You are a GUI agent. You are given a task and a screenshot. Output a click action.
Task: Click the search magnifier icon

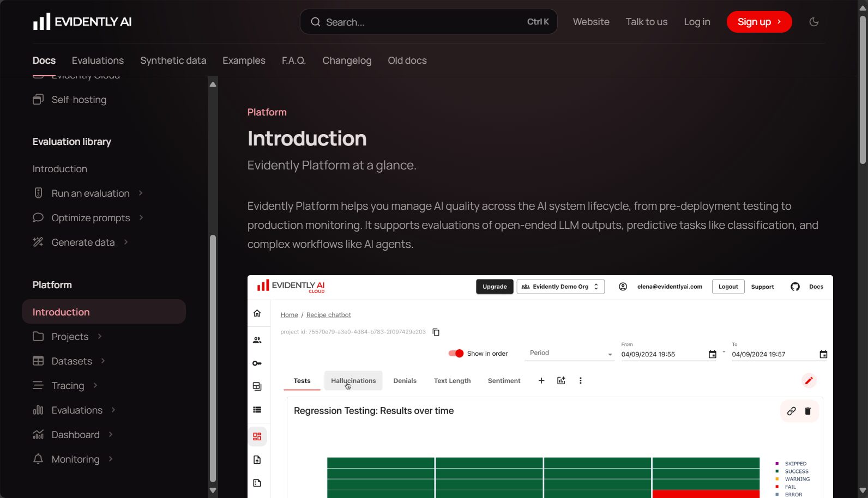click(x=315, y=22)
